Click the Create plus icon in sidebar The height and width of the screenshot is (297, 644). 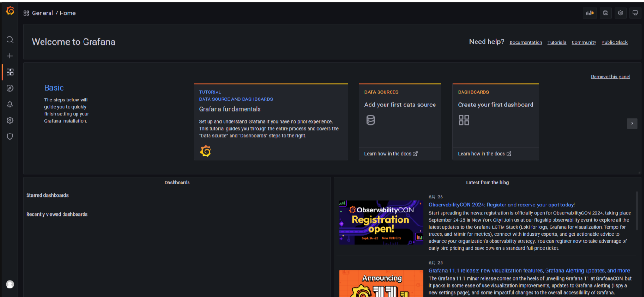point(10,56)
